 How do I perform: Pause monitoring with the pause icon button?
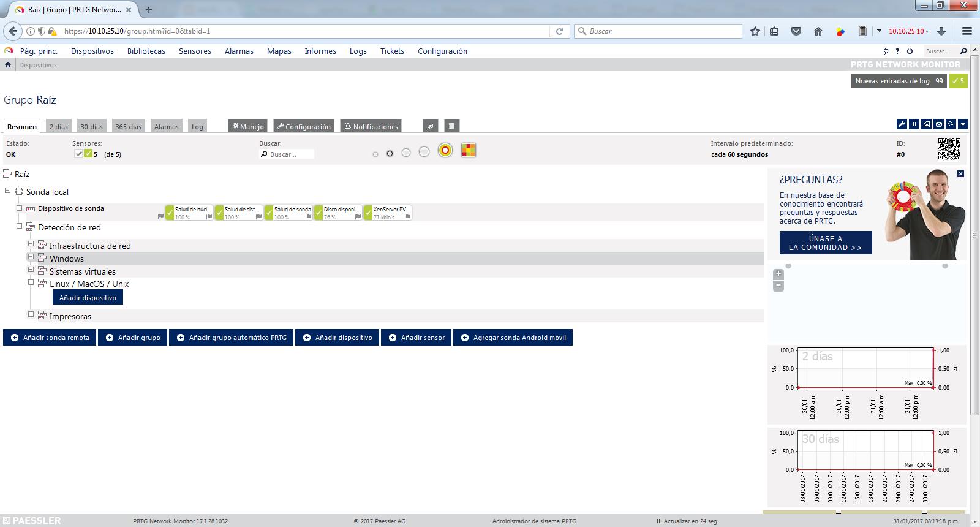(914, 124)
